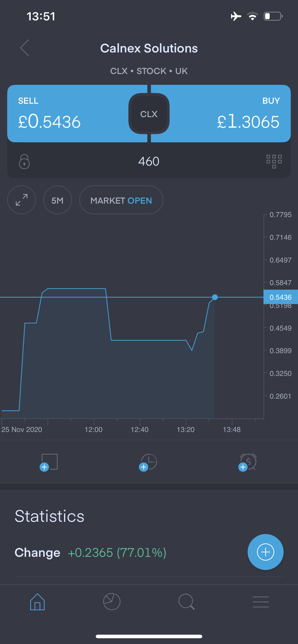Tap the 0.5436 price label on axis
298x644 pixels.
(x=280, y=297)
